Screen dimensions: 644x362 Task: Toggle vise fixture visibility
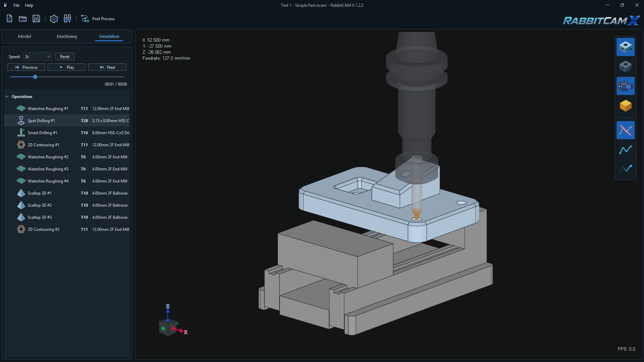pos(625,86)
